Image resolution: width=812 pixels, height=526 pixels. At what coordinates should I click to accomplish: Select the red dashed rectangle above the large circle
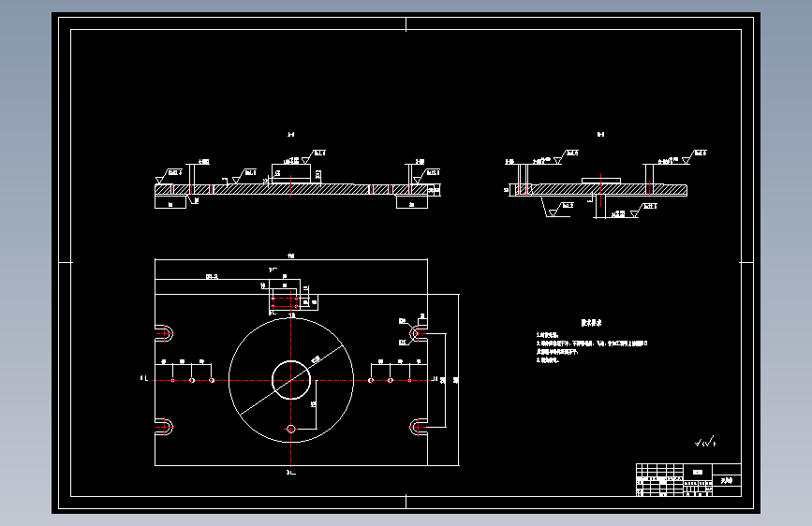coord(285,302)
